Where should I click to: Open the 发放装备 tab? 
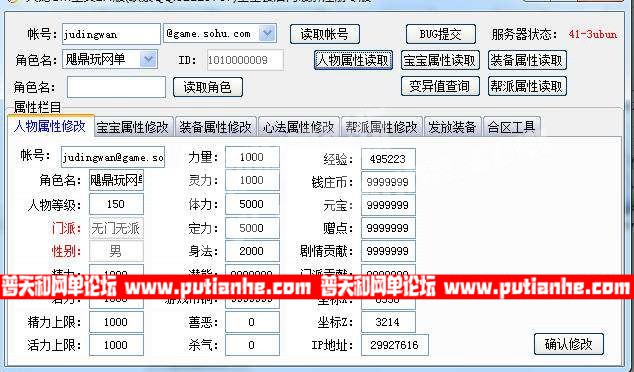tap(452, 127)
